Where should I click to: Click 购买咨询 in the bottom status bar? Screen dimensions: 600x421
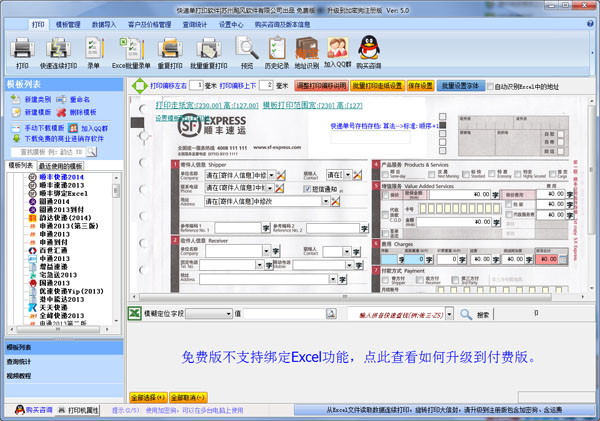click(33, 410)
